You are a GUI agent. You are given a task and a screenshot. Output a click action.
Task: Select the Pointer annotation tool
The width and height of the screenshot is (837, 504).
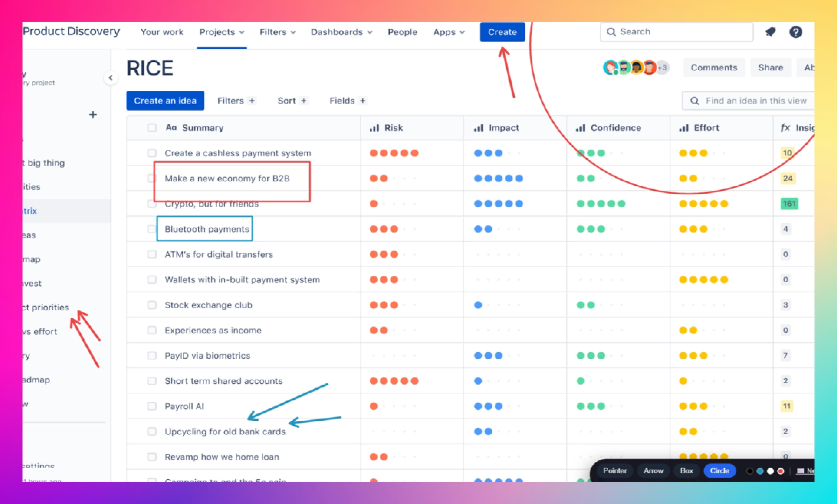(x=615, y=471)
